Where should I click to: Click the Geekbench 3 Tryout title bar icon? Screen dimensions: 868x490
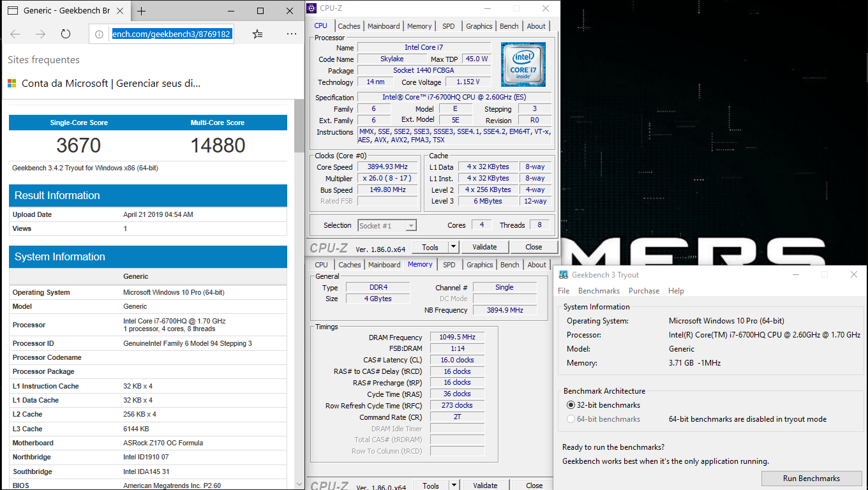[564, 275]
